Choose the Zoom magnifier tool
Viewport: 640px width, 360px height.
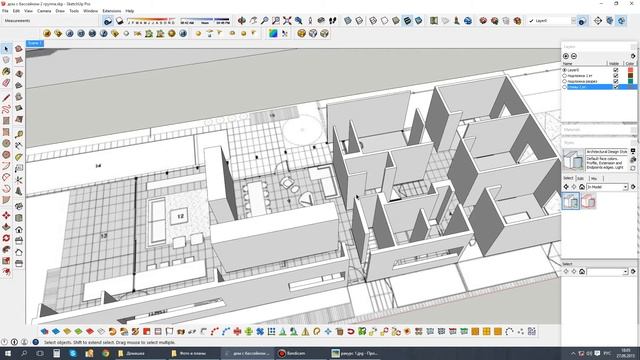click(264, 20)
